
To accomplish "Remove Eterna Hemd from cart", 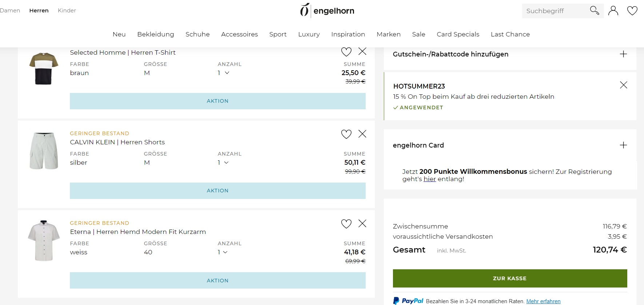I will click(x=362, y=223).
